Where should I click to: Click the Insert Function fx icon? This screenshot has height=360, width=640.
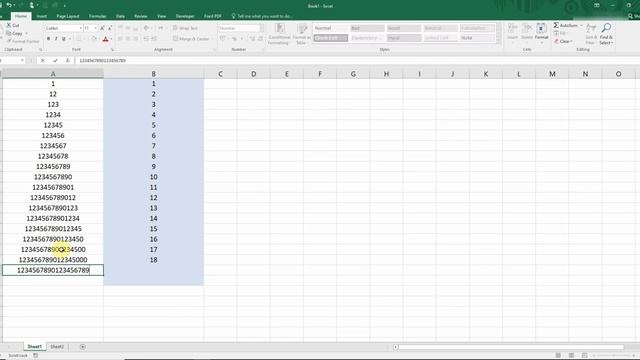tap(68, 60)
